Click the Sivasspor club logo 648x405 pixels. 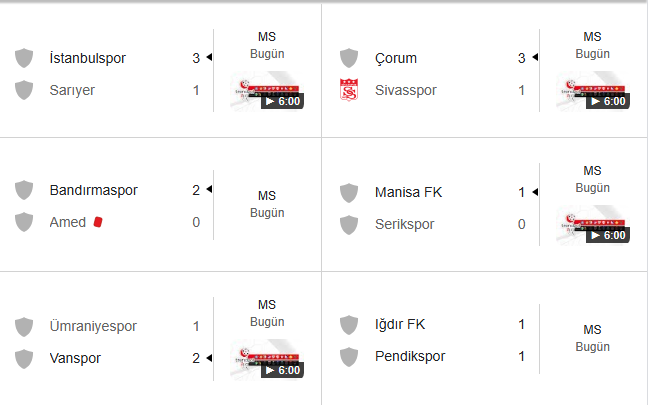(349, 90)
